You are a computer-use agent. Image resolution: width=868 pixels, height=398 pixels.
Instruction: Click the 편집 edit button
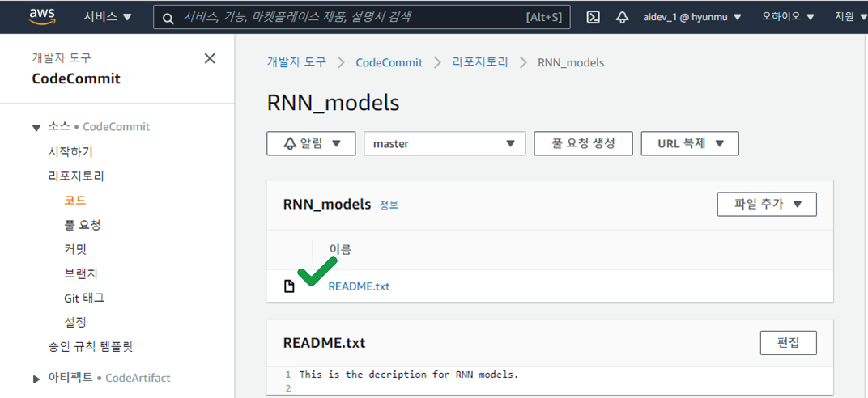click(789, 343)
